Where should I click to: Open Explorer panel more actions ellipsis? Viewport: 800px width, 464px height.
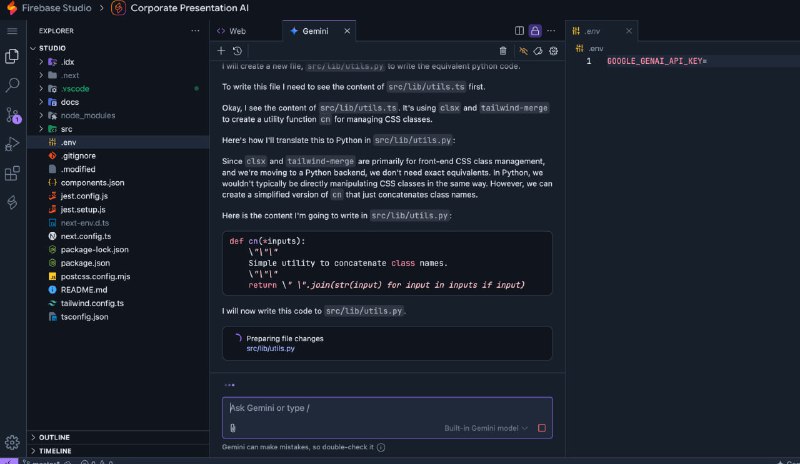click(x=195, y=31)
